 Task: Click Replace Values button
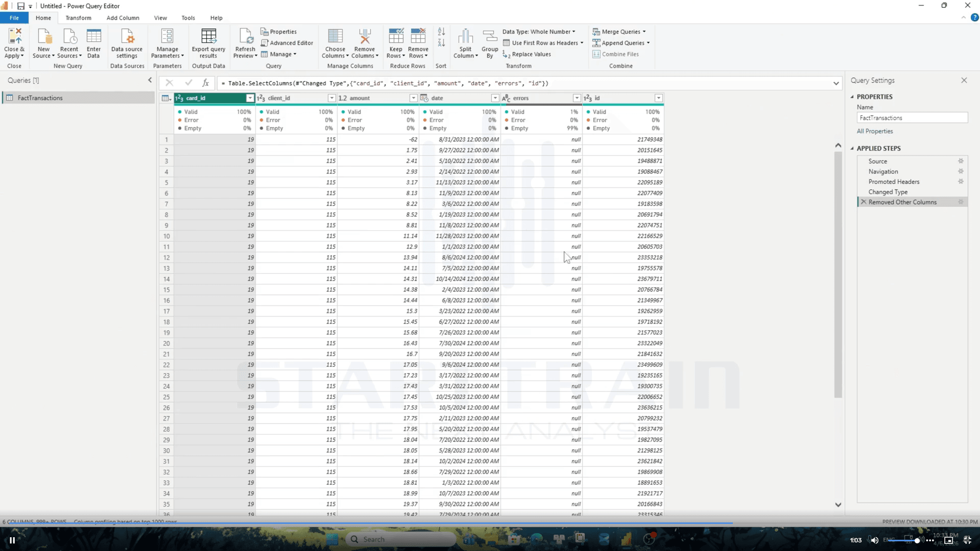pos(527,54)
